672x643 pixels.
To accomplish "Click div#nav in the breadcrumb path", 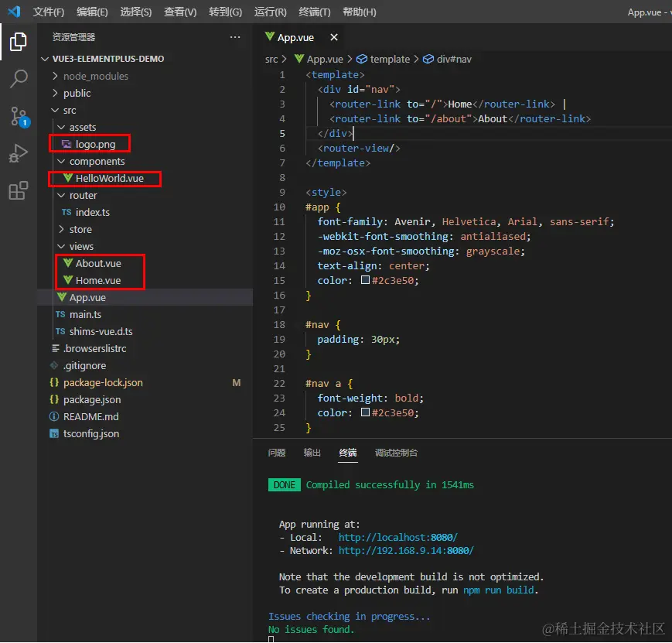I will tap(454, 60).
